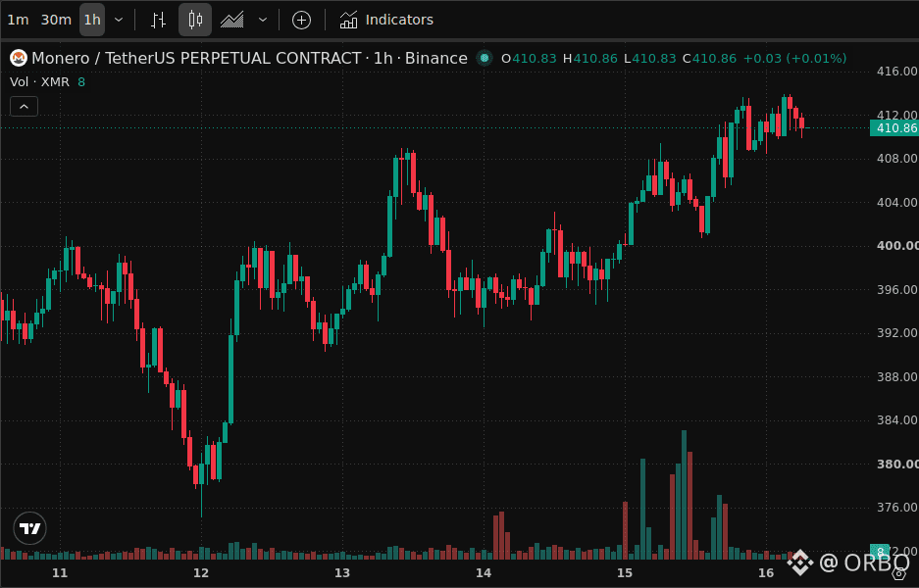The height and width of the screenshot is (588, 919).
Task: Click the low price value L410.83
Action: click(650, 59)
